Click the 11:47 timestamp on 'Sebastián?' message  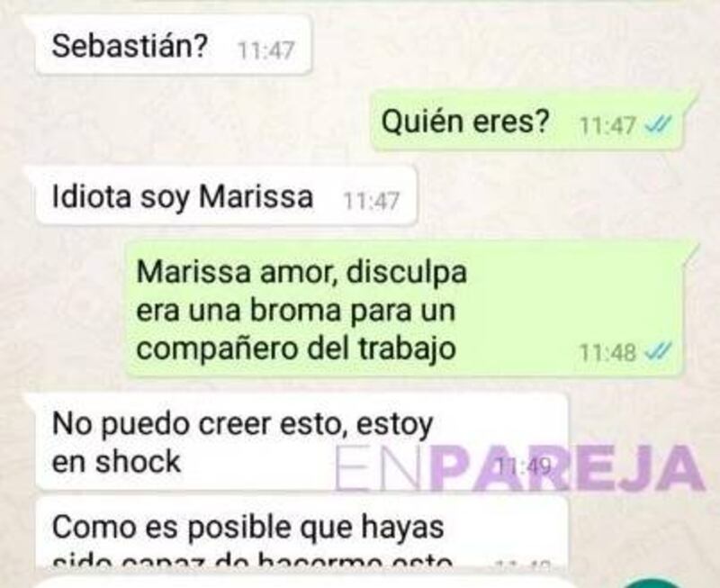pyautogui.click(x=266, y=50)
